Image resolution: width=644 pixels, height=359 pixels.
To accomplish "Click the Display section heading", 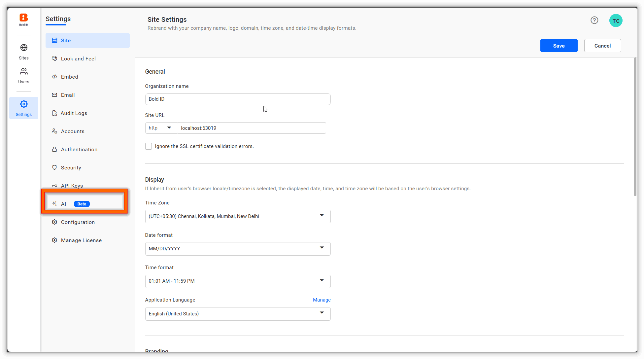I will click(x=154, y=180).
